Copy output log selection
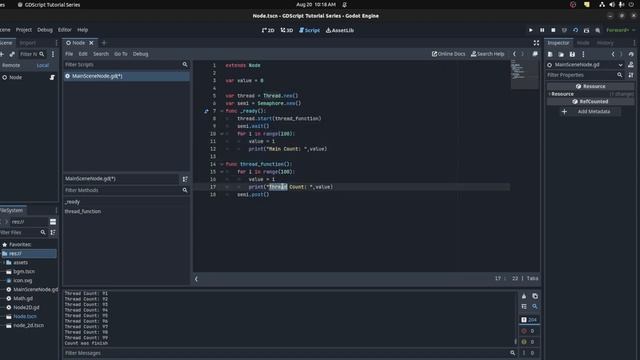This screenshot has width=640, height=360. pyautogui.click(x=535, y=296)
